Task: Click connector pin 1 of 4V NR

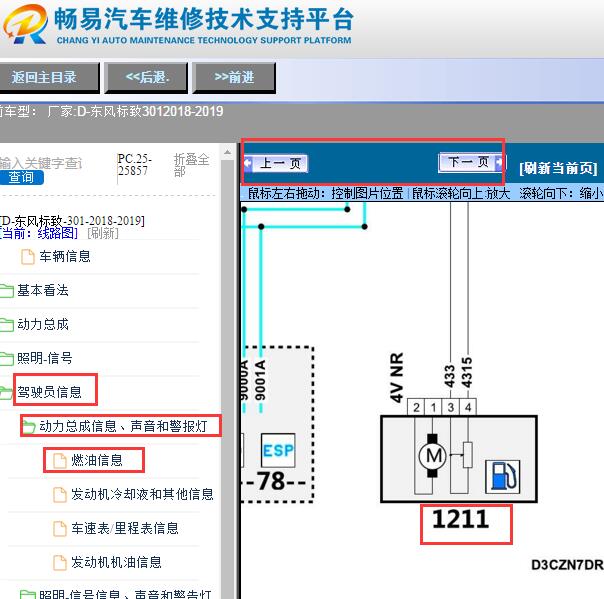Action: (433, 407)
